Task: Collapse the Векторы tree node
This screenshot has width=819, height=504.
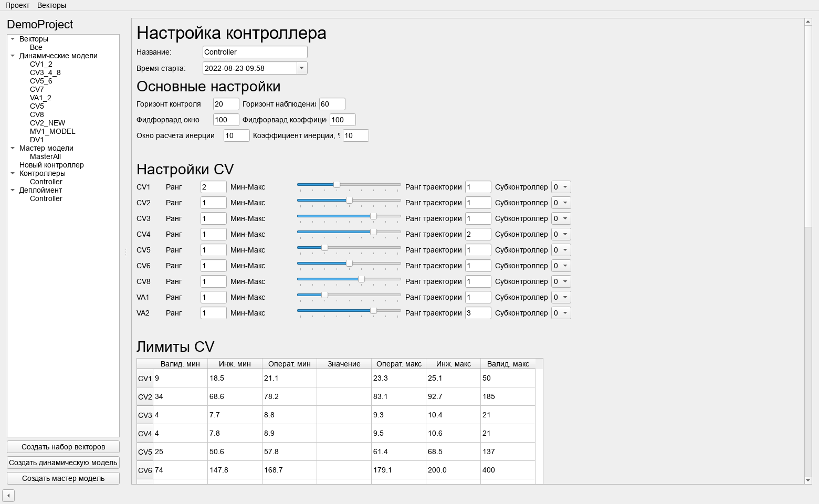Action: (13, 39)
